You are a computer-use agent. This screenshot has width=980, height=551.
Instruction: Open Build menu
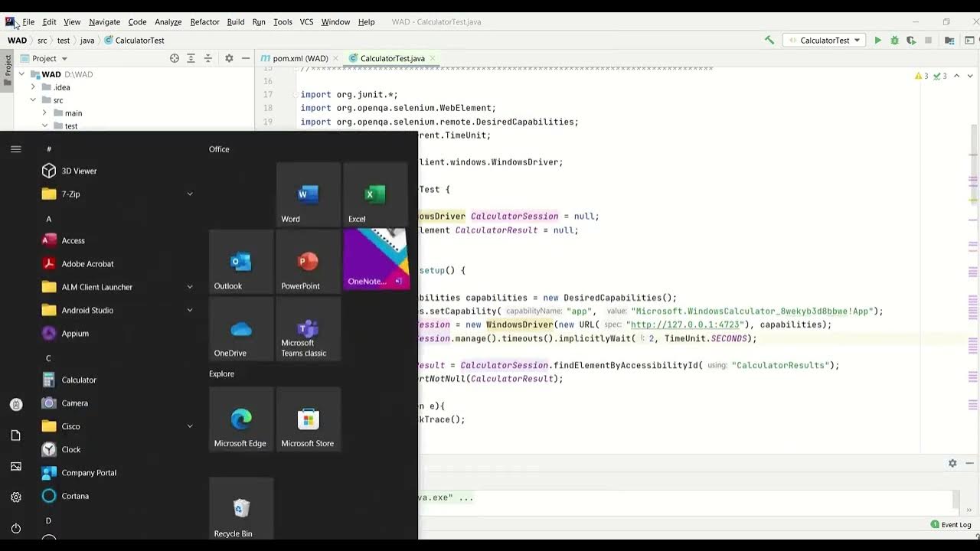coord(236,22)
